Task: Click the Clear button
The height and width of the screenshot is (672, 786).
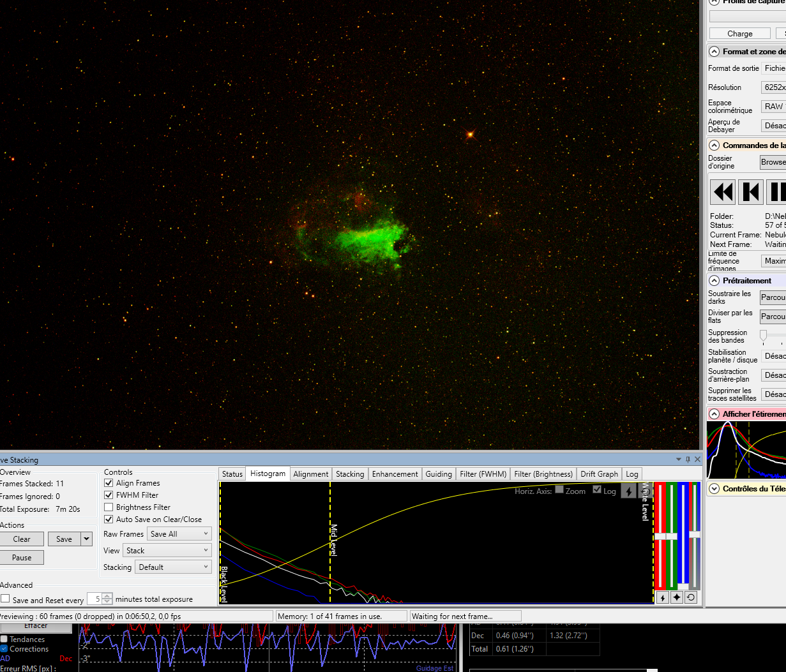Action: 22,539
